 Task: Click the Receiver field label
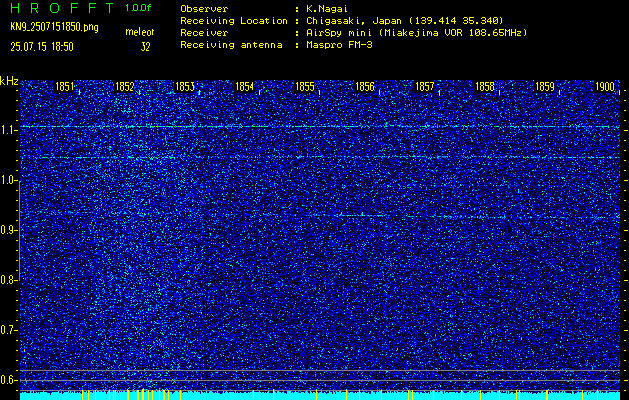click(204, 33)
